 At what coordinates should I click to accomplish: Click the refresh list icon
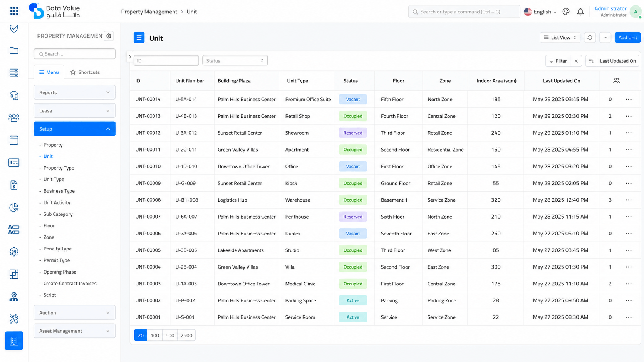pos(590,38)
